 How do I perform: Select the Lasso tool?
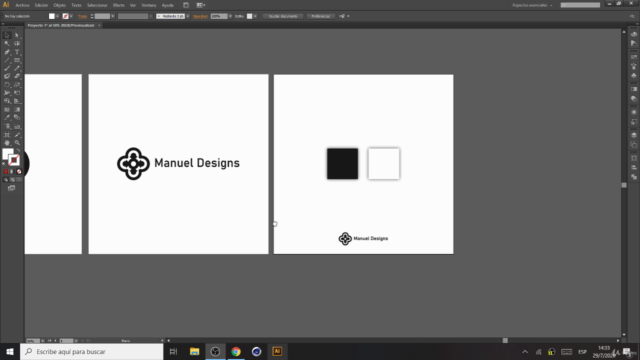pyautogui.click(x=17, y=44)
